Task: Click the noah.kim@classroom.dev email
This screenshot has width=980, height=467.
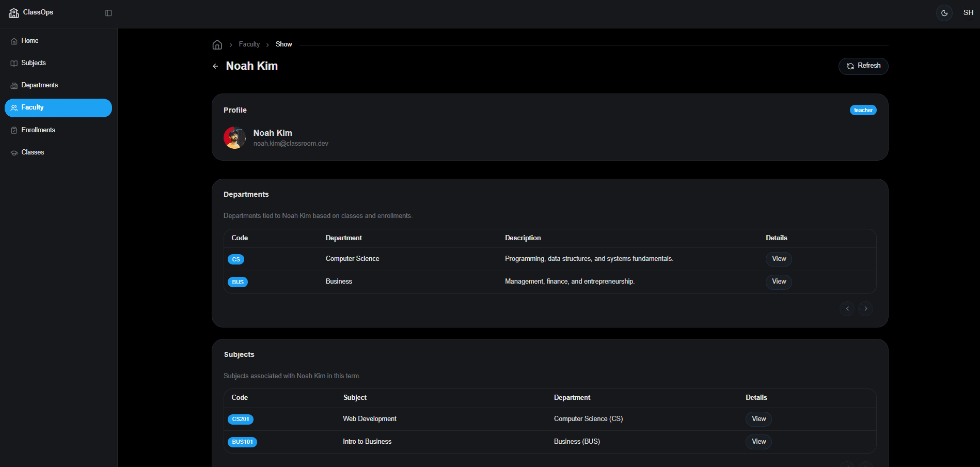Action: (291, 144)
